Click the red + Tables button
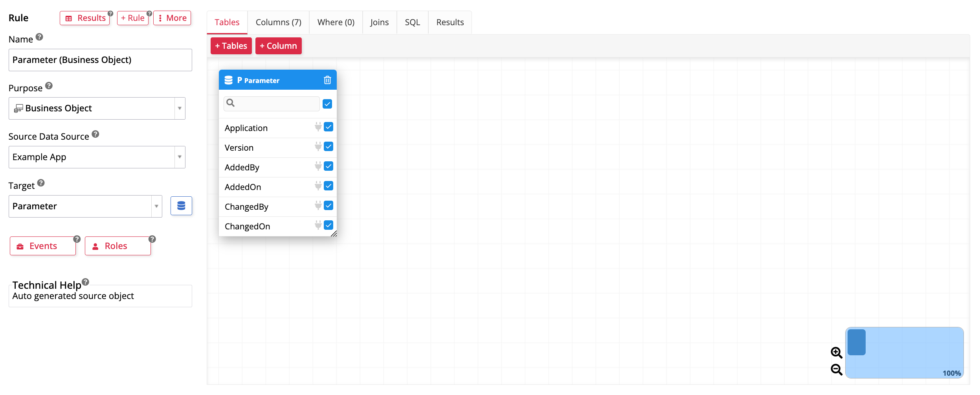Viewport: 980px width, 395px height. point(231,46)
